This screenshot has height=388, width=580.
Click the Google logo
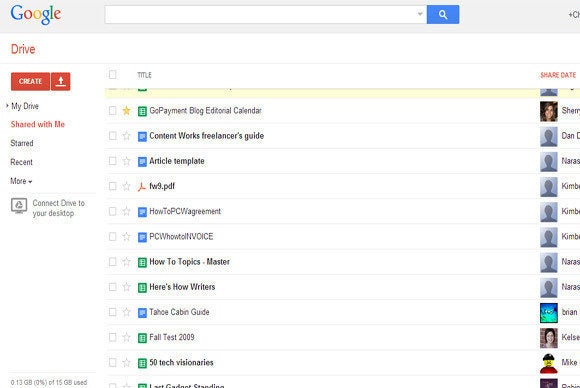(x=36, y=15)
